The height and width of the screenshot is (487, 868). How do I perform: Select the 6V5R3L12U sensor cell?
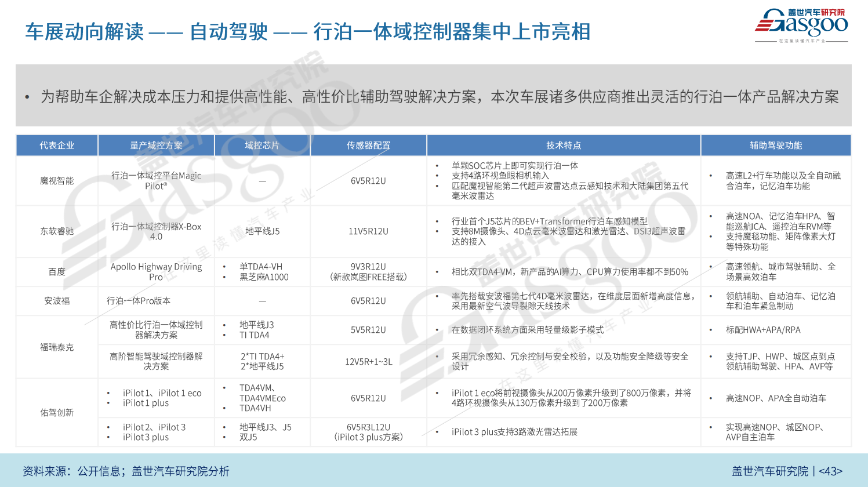369,432
